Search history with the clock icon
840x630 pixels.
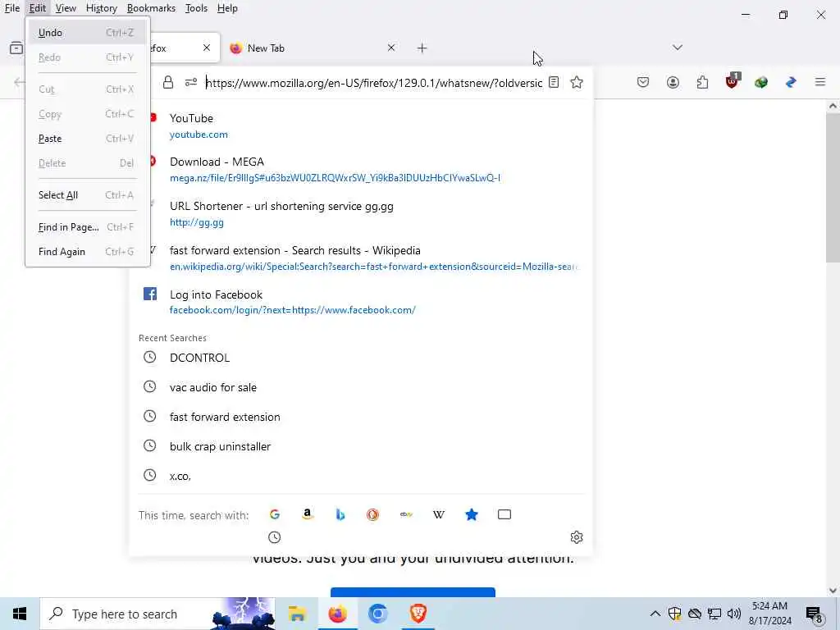click(x=274, y=537)
